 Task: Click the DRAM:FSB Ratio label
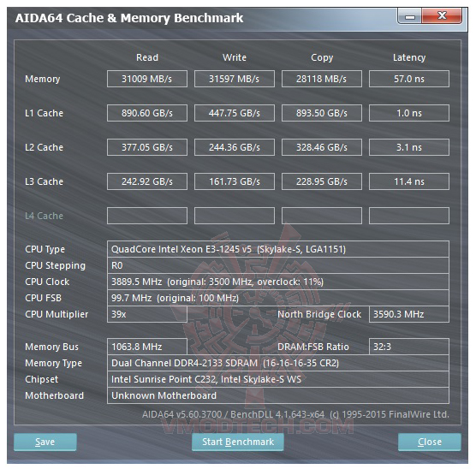pos(313,347)
